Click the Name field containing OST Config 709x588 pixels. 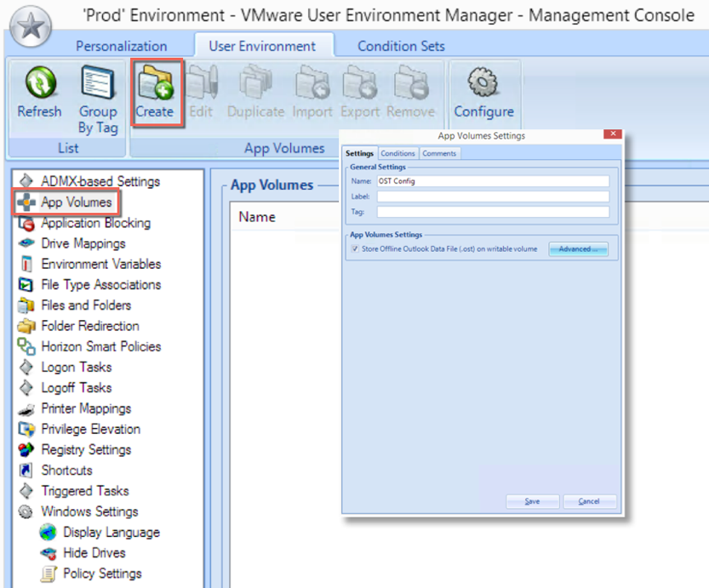point(493,181)
